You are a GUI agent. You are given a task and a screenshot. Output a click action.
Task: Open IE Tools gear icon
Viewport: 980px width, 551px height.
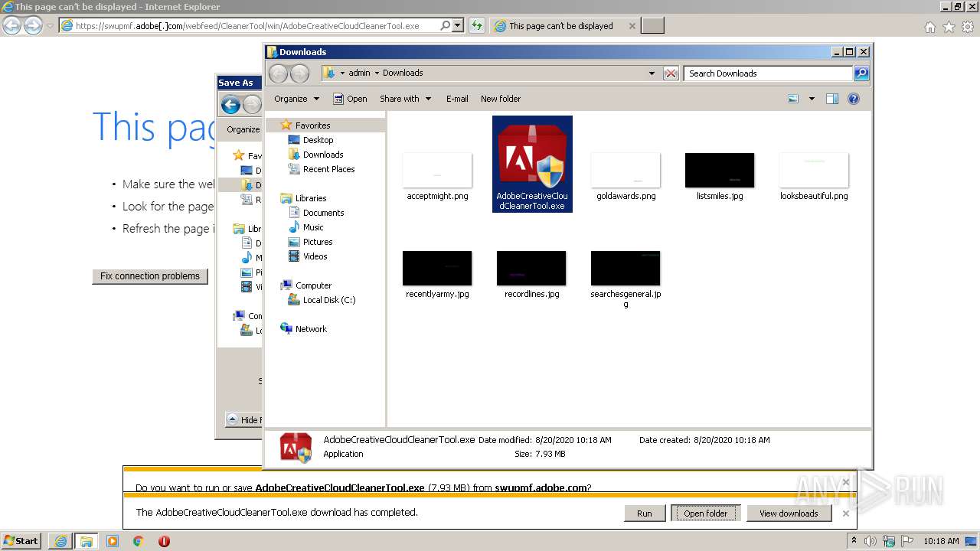(968, 27)
